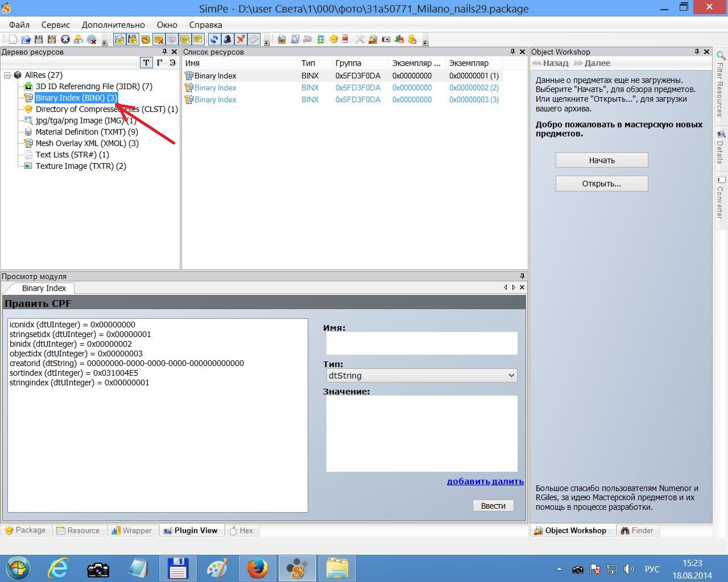Toggle the T tree view mode button
Screen dimensions: 728x582
coord(146,63)
